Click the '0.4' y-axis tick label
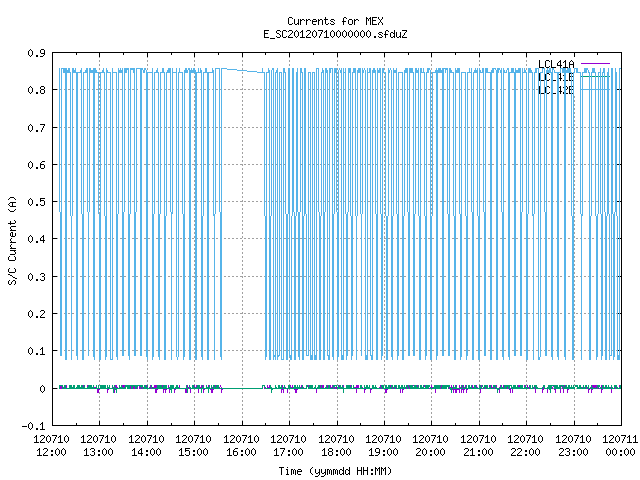Screen dimensions: 640x480 tap(36, 239)
